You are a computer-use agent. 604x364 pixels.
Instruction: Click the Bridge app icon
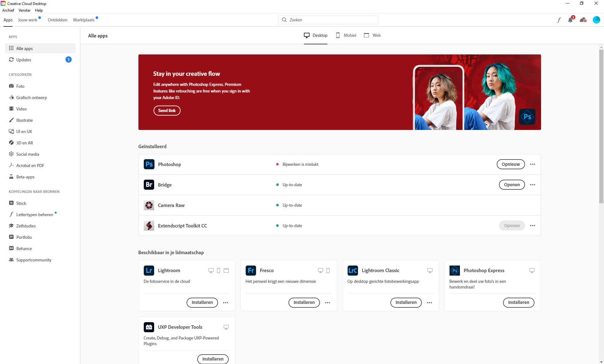coord(149,185)
